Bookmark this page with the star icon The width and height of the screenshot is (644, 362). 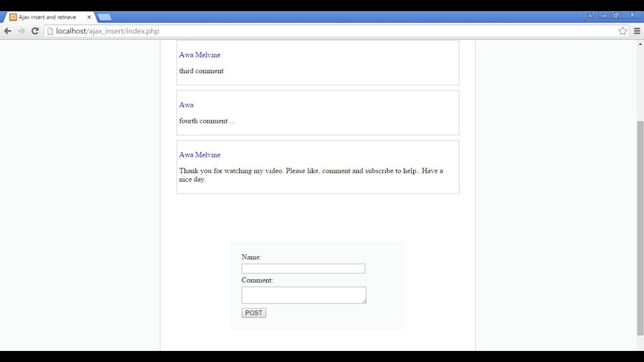point(623,31)
